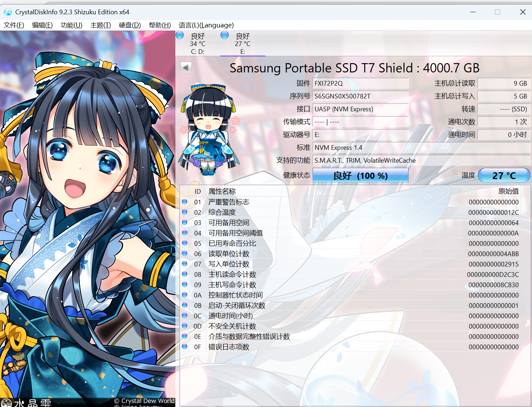Open the 硬盘(D) menu
532x407 pixels.
click(x=130, y=25)
